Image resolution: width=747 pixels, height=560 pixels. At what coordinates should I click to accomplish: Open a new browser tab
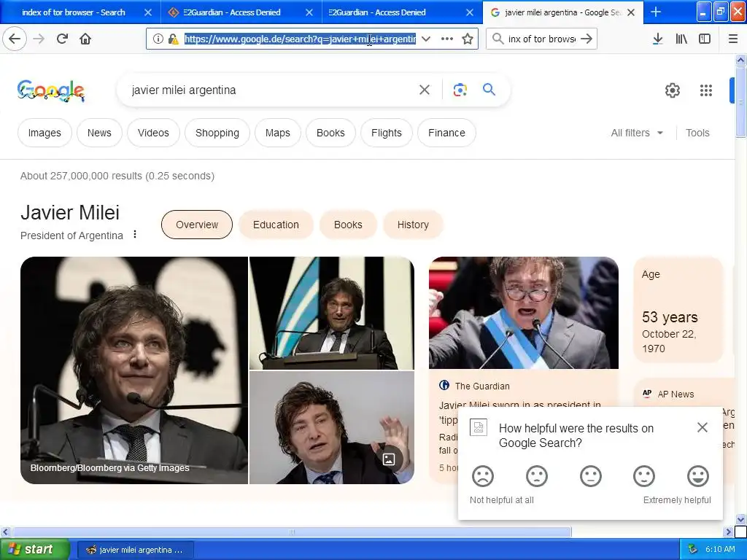point(656,12)
